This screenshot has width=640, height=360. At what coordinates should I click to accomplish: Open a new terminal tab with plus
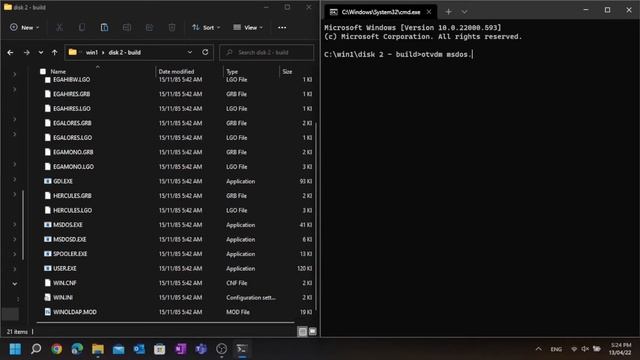448,12
